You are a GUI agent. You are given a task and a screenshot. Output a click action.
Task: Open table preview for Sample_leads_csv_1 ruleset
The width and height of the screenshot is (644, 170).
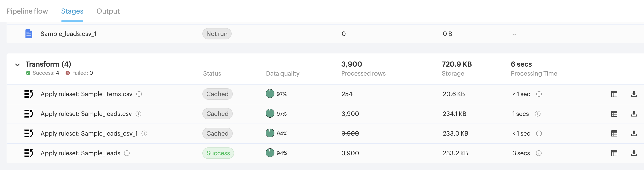[x=614, y=133]
